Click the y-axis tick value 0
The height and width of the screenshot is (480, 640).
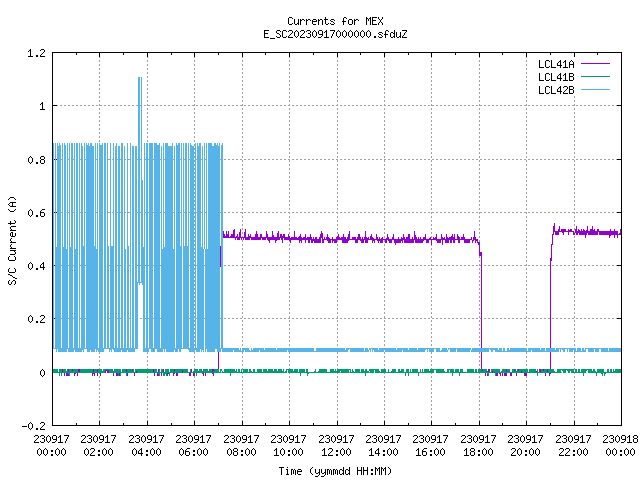[42, 373]
